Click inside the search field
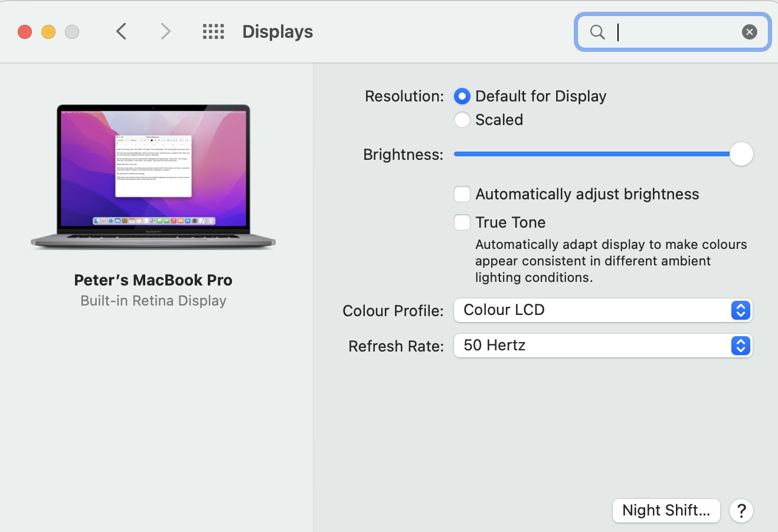The image size is (778, 532). tap(672, 32)
